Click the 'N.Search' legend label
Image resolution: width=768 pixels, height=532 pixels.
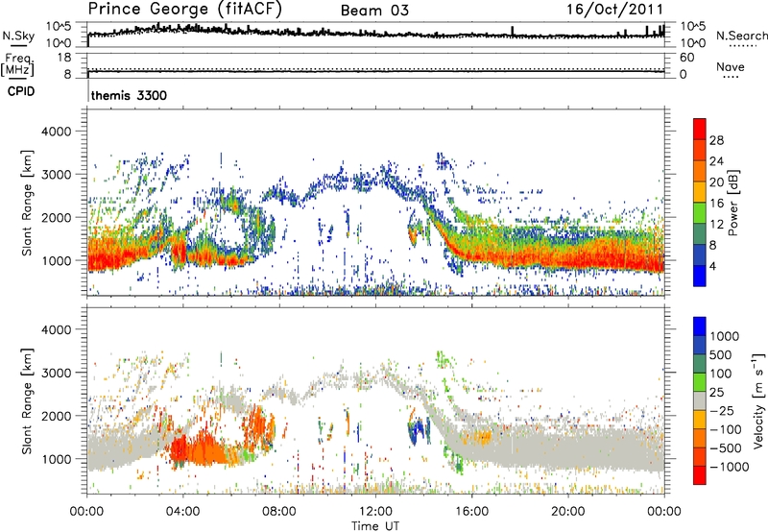click(741, 36)
